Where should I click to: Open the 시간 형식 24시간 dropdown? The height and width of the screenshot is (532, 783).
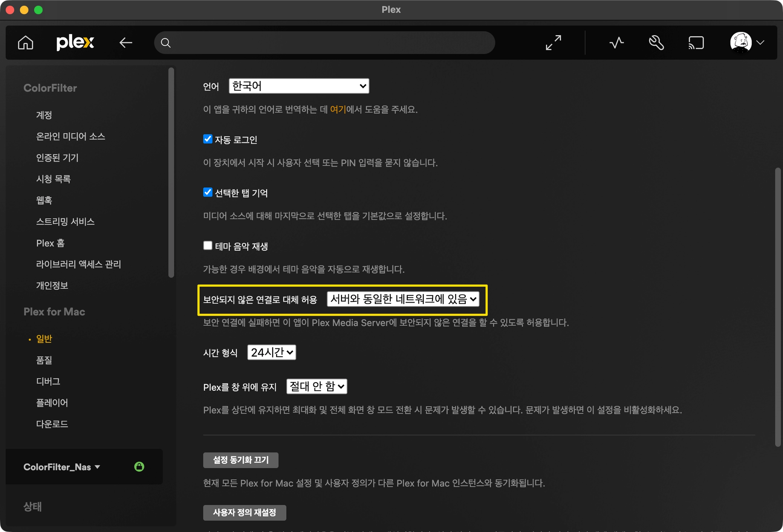click(271, 352)
